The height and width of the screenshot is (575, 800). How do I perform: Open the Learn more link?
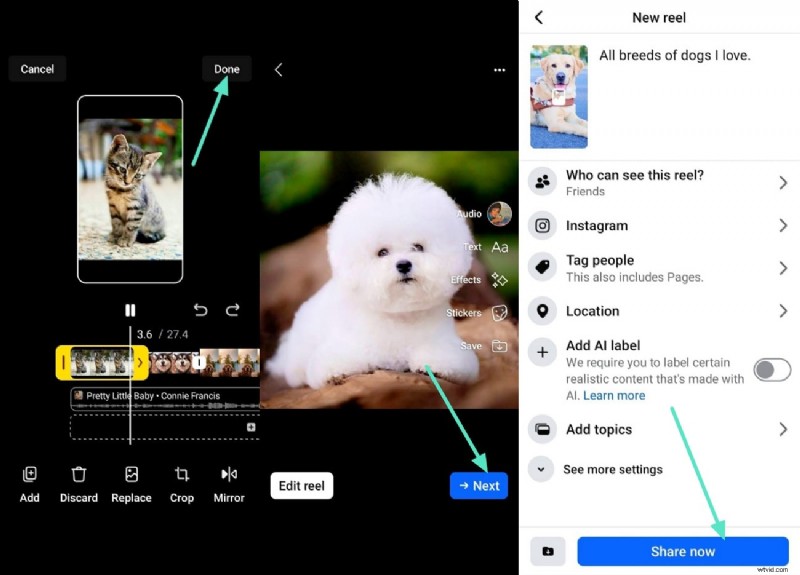pos(614,396)
